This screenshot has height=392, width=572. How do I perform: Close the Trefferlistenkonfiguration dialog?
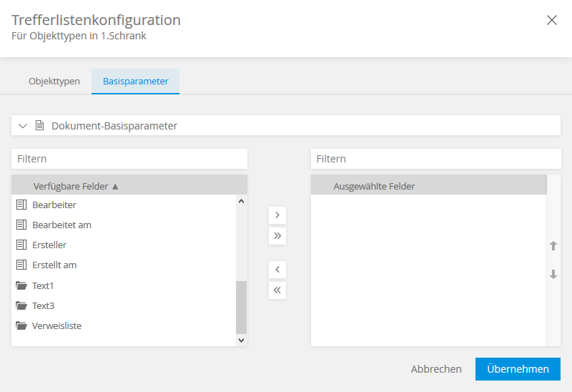pos(551,20)
